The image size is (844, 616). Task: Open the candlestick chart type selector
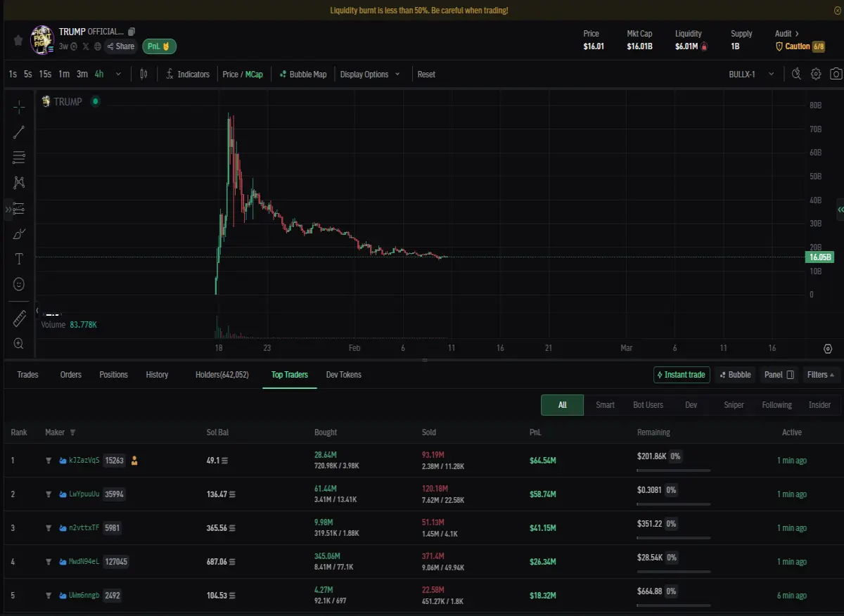pos(143,74)
